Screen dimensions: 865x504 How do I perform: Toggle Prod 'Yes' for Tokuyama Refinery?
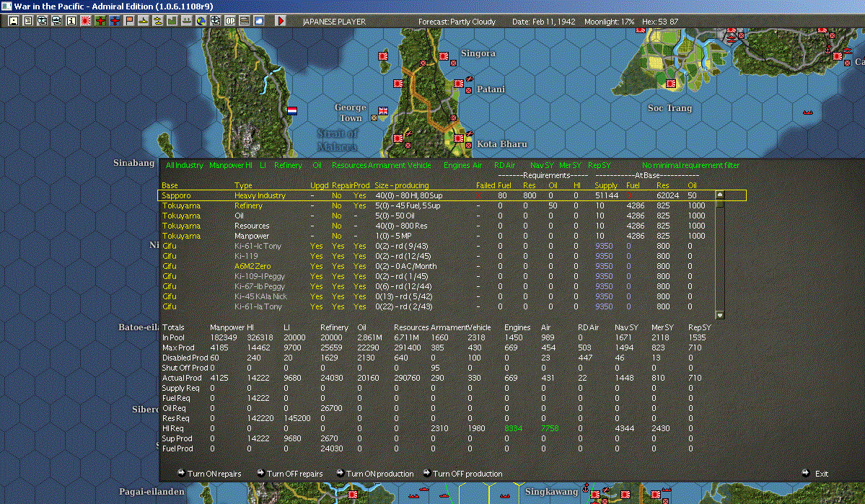click(x=360, y=205)
